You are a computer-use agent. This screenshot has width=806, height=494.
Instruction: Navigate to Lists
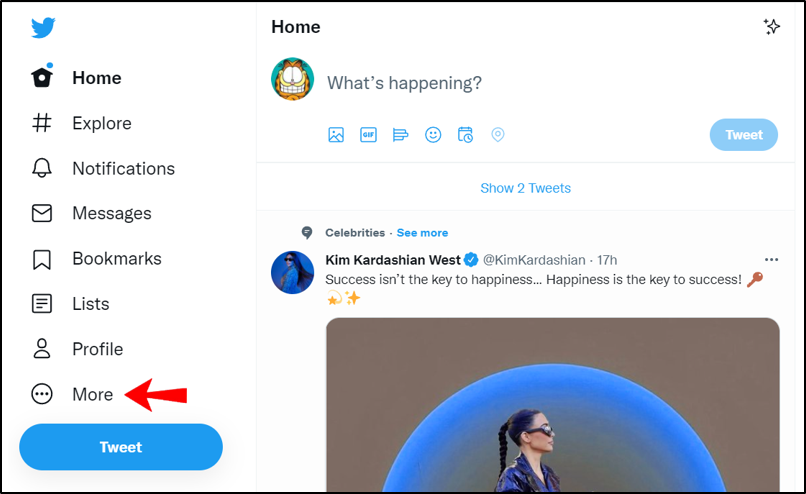90,304
